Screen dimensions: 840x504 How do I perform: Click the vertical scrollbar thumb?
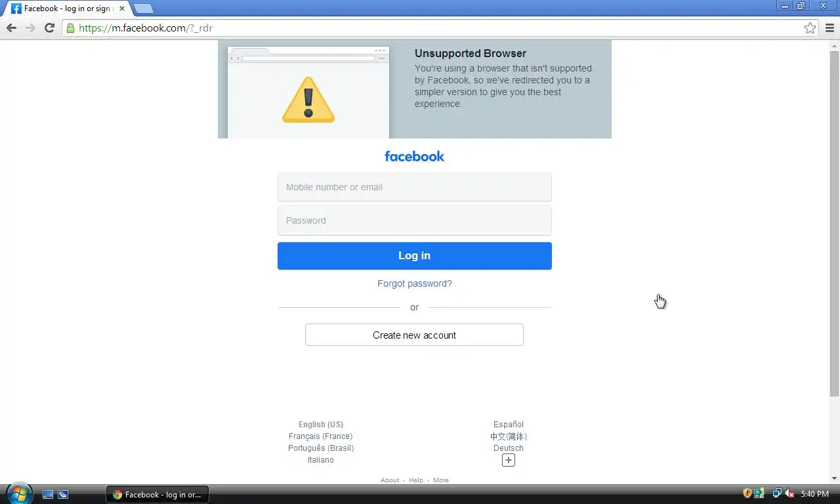[834, 223]
